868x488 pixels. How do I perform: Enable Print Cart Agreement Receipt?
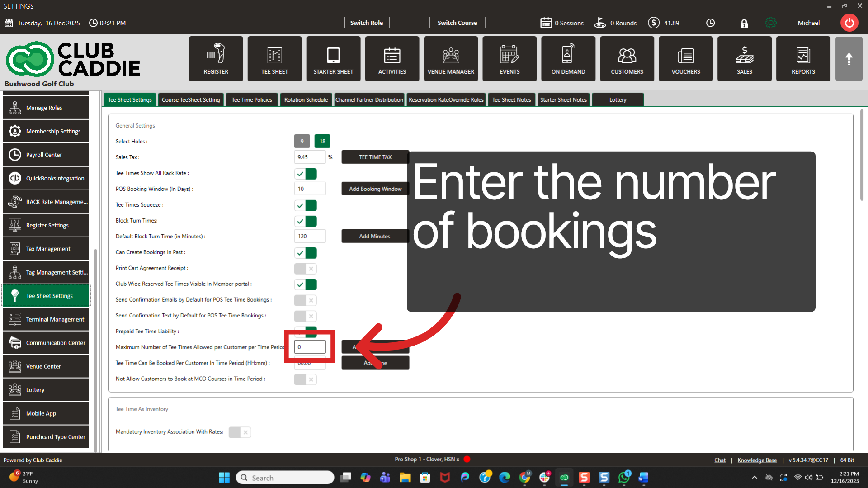[x=305, y=268]
